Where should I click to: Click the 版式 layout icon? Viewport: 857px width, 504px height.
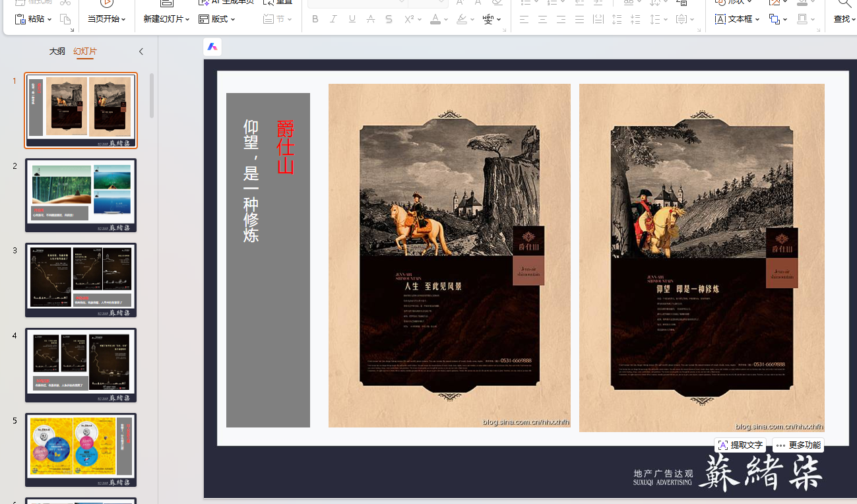point(204,19)
